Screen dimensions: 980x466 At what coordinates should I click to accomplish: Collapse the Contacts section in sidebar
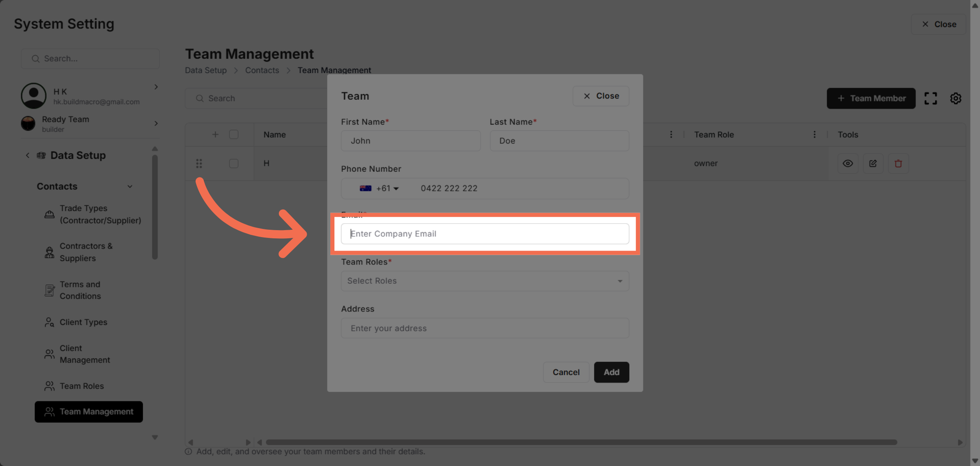[130, 186]
